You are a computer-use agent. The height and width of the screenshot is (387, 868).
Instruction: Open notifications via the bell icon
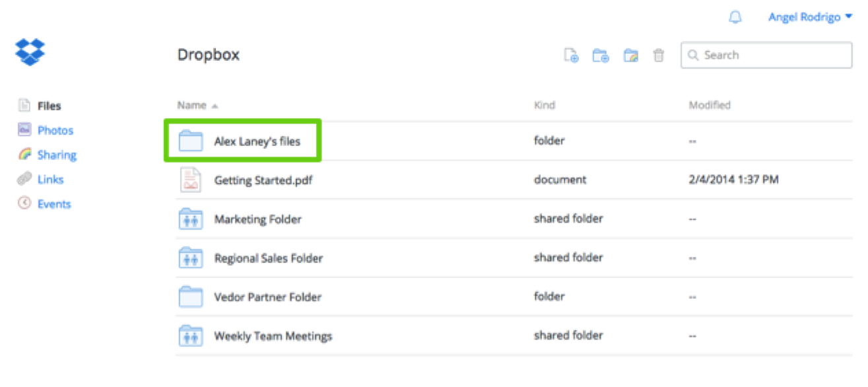pos(735,18)
